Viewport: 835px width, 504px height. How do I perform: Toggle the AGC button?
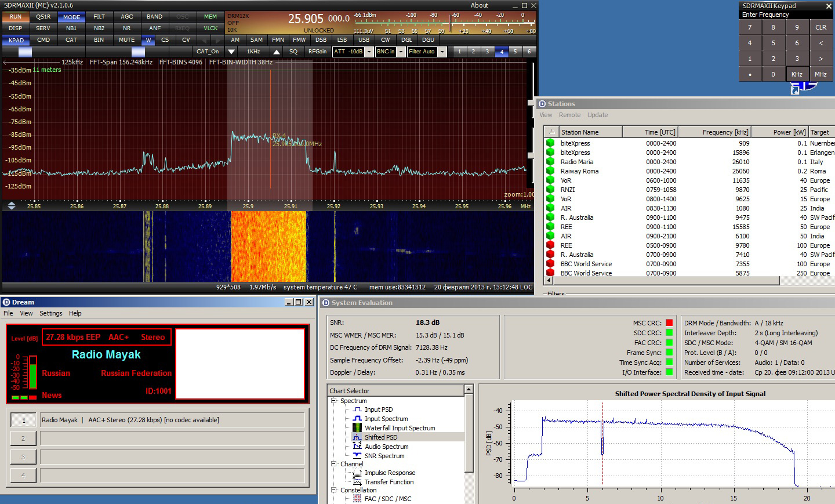click(127, 17)
